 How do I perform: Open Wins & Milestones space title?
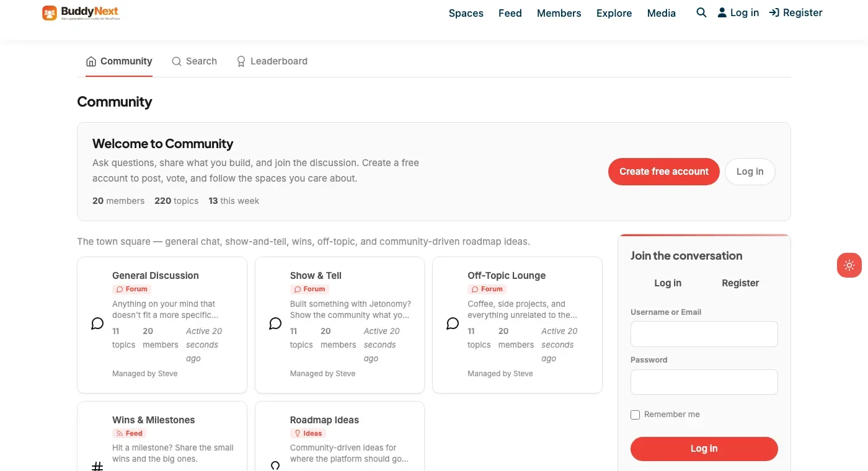coord(154,420)
